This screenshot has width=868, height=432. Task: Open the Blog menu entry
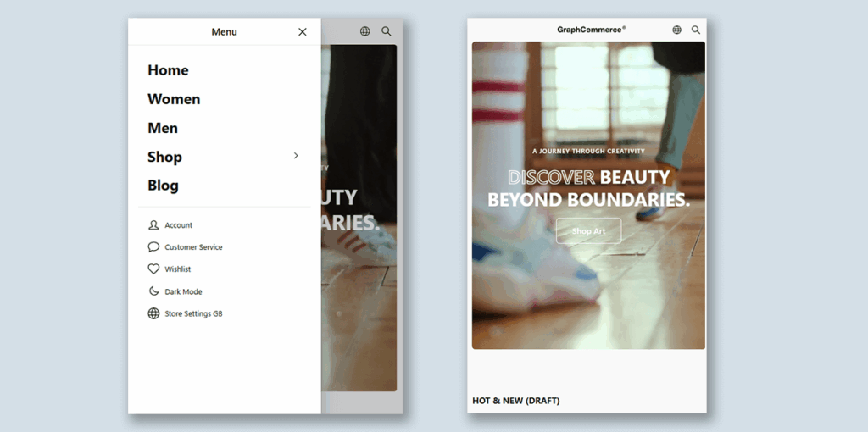(163, 186)
